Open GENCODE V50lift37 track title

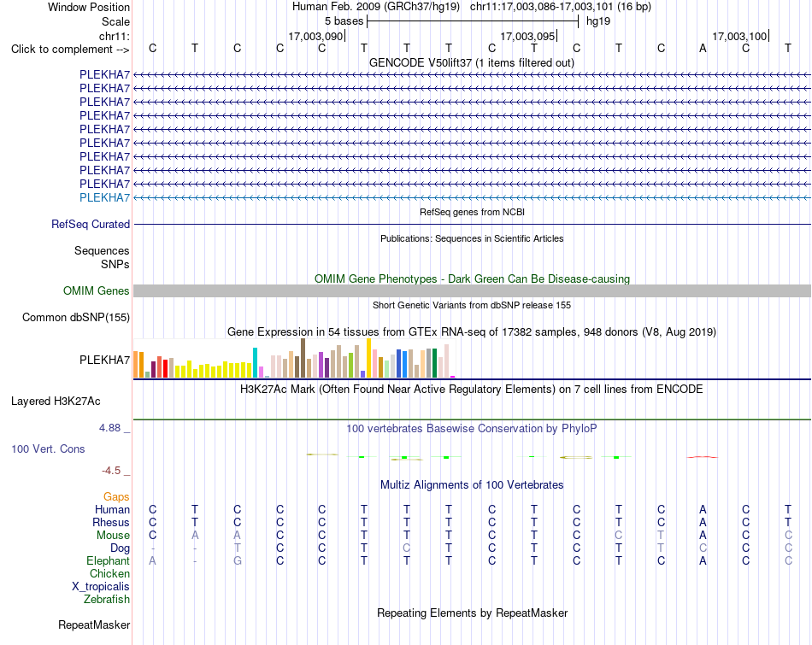tap(472, 62)
